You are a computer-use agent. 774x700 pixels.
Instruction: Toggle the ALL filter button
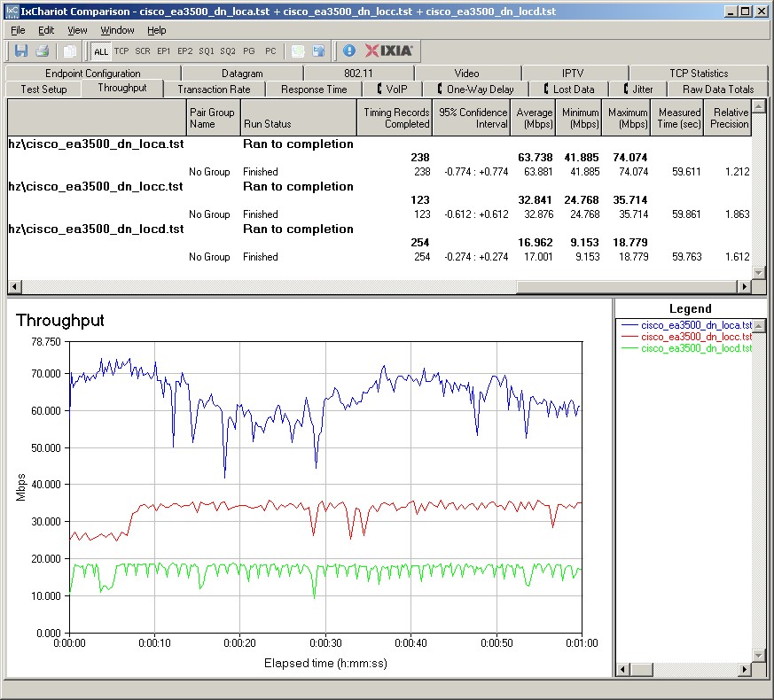(x=101, y=51)
